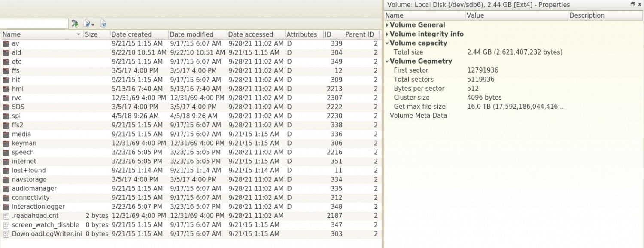Click the Properties panel title bar text

(x=479, y=5)
